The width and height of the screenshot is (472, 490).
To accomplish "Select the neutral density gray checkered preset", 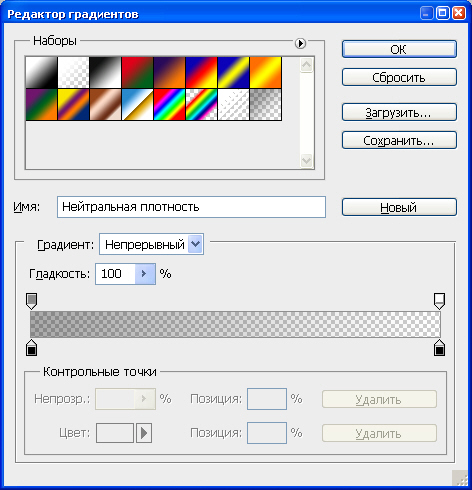I will tap(266, 104).
